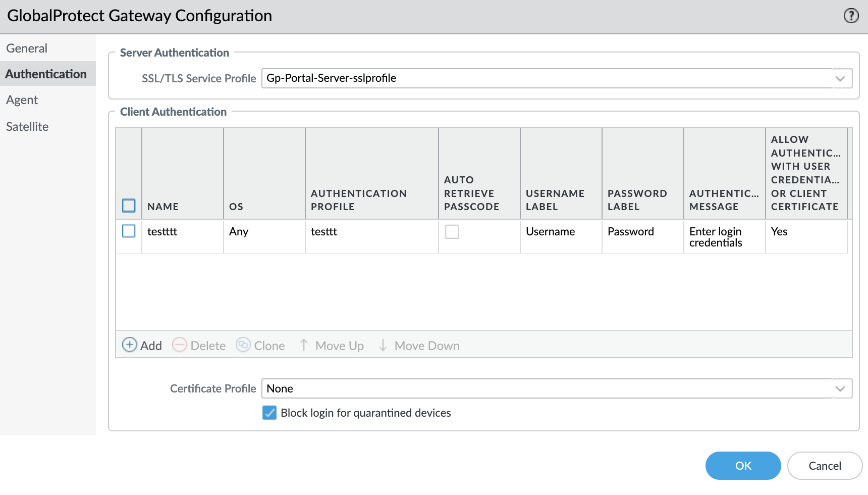Select the Authentication tab
The width and height of the screenshot is (868, 495).
point(46,74)
